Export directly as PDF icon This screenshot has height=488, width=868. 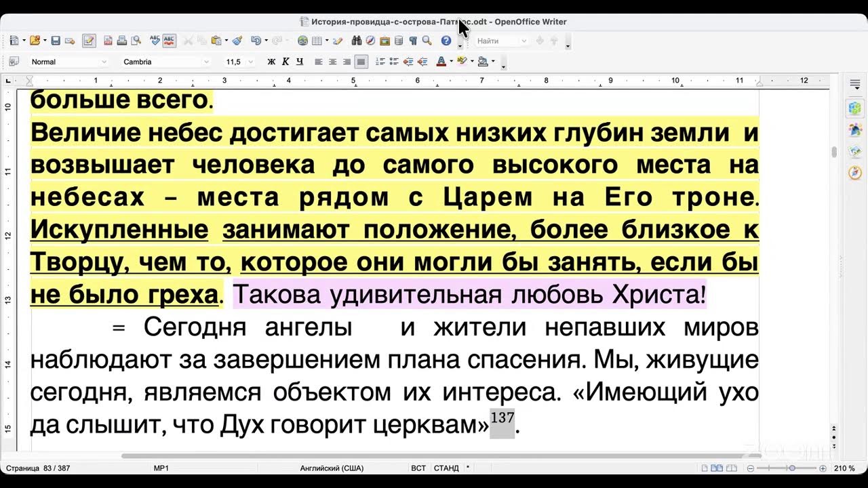pyautogui.click(x=108, y=41)
